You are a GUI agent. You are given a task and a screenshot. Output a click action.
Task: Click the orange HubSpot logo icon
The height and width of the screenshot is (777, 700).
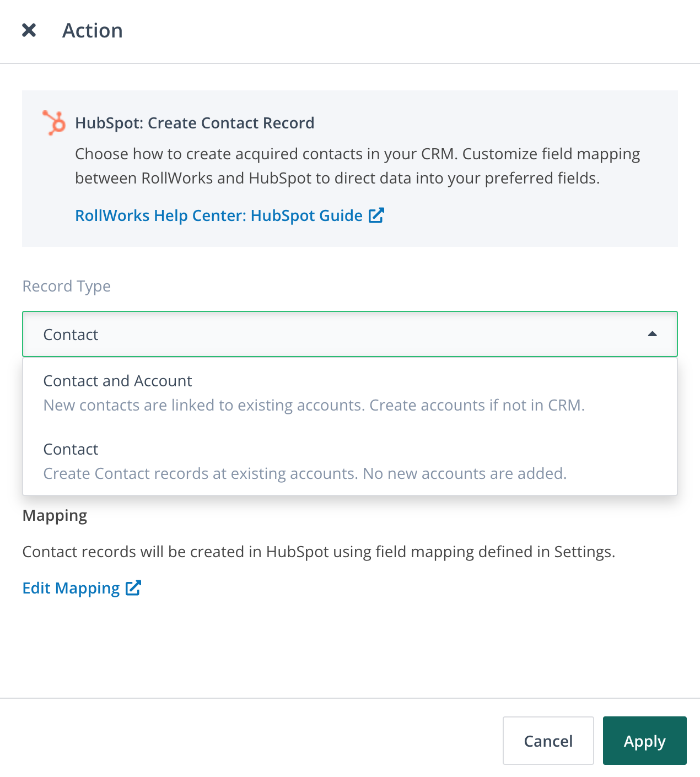point(54,122)
